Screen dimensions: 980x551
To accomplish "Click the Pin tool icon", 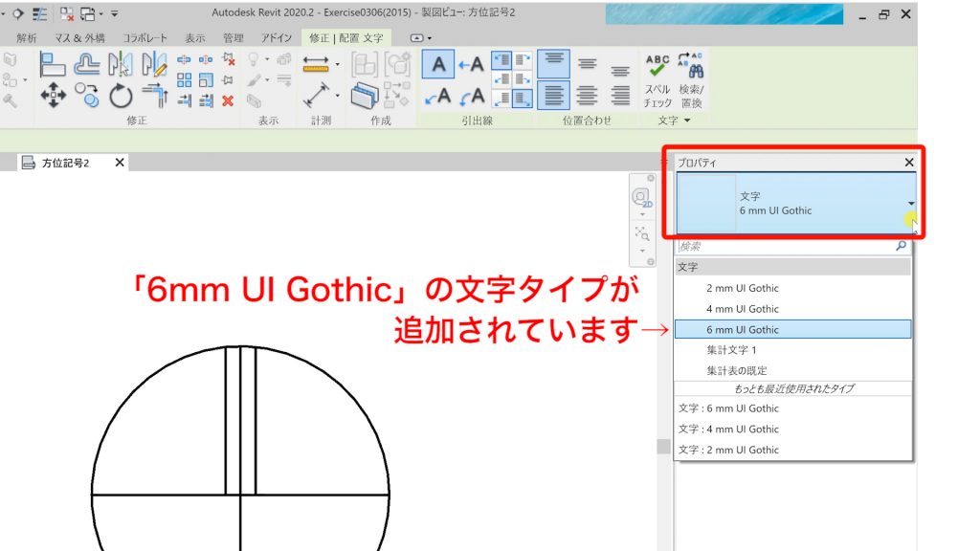I will (229, 78).
